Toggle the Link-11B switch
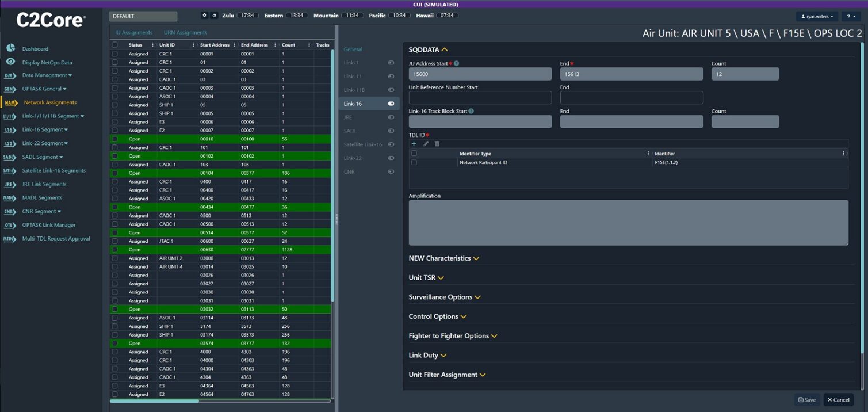The image size is (868, 412). pyautogui.click(x=391, y=90)
